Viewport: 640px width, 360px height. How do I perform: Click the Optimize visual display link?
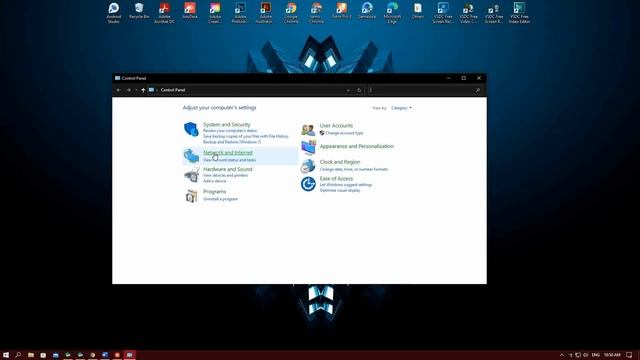coord(340,191)
